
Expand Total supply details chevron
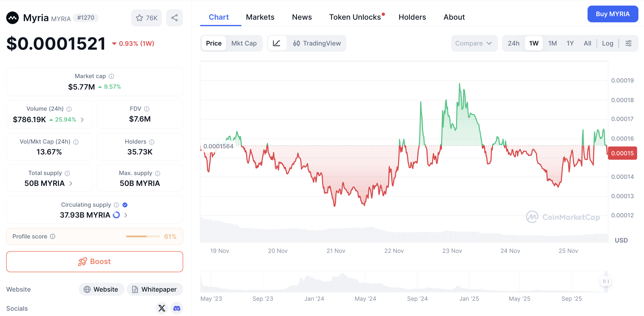(x=71, y=183)
